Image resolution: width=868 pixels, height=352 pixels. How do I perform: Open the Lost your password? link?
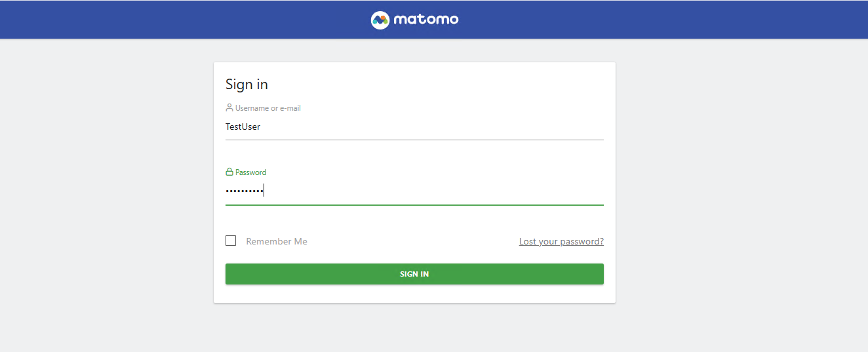(x=561, y=241)
